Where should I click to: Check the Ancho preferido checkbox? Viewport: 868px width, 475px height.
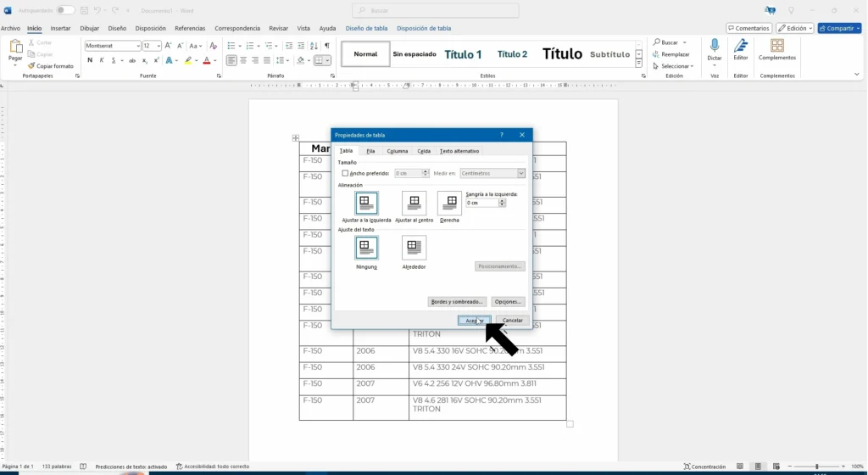click(x=346, y=173)
